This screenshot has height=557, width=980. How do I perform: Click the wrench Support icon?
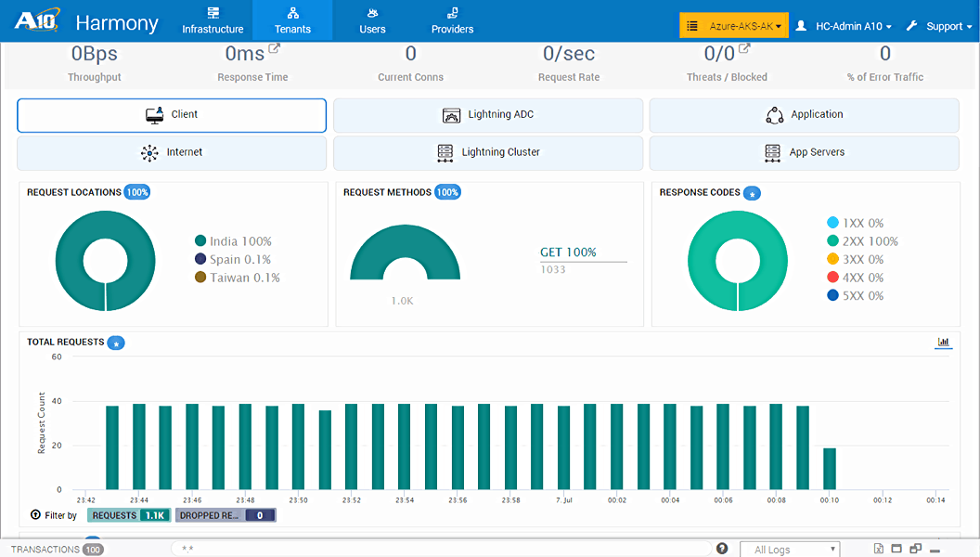912,26
